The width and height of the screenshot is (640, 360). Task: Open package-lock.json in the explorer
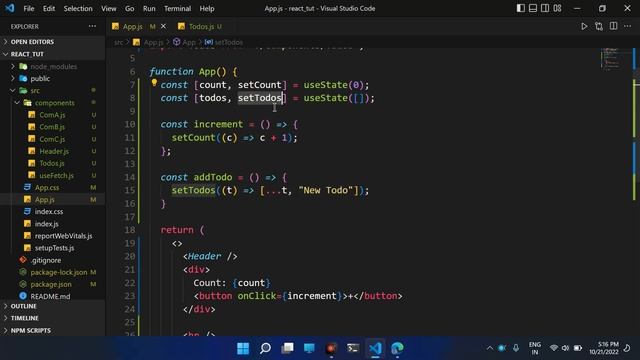[x=52, y=272]
